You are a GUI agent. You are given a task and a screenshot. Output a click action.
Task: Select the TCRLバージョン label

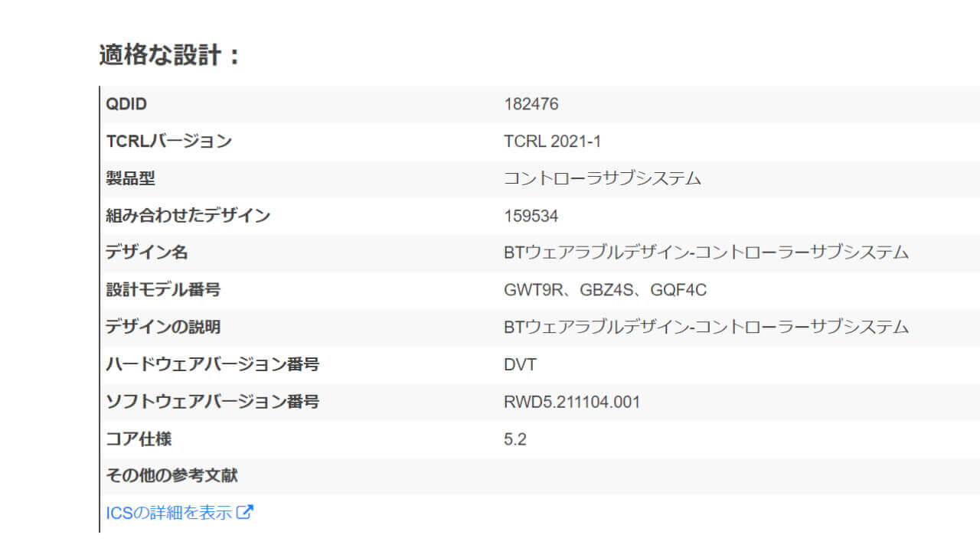pyautogui.click(x=168, y=142)
